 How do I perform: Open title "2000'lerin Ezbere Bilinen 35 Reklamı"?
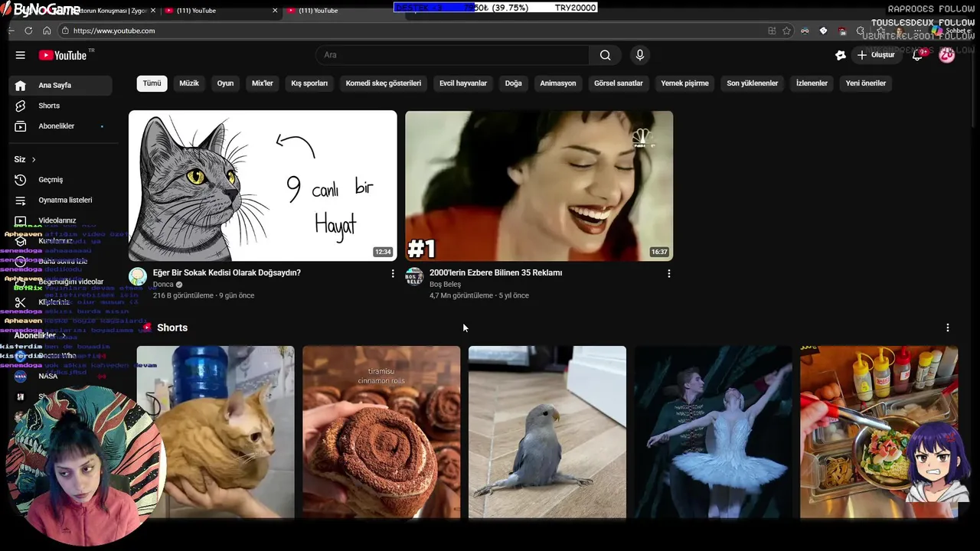495,272
